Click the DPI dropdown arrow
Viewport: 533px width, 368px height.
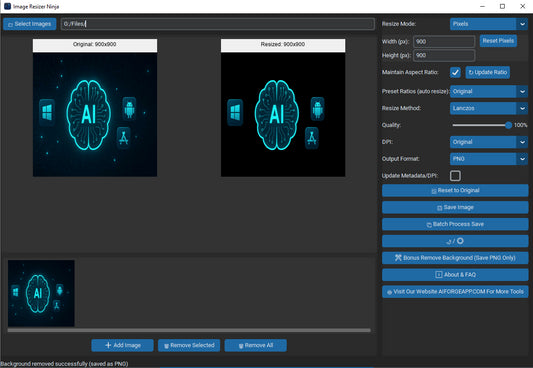tap(522, 142)
